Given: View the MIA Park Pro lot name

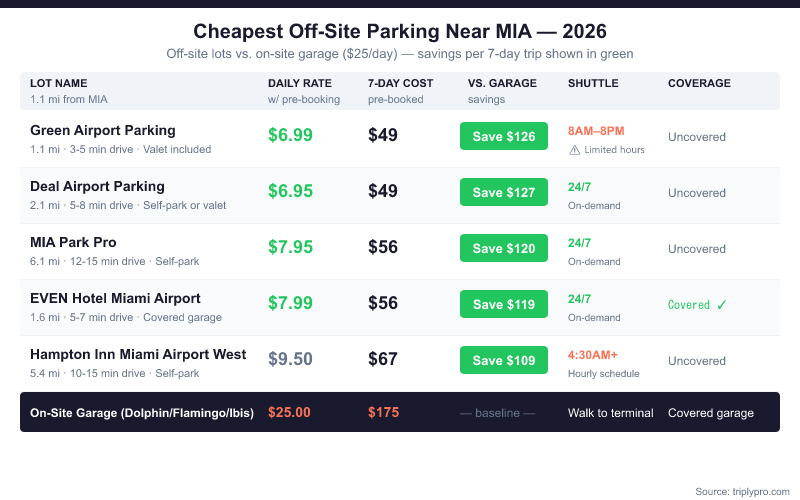Looking at the screenshot, I should pyautogui.click(x=73, y=242).
